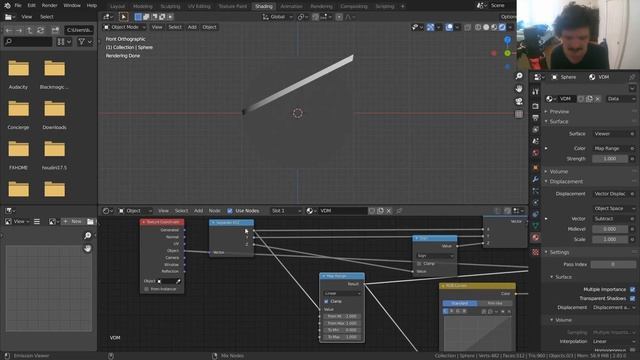Screen dimensions: 640x360
Task: Click the viewport zoom magnifier gizmo
Action: 519,76
